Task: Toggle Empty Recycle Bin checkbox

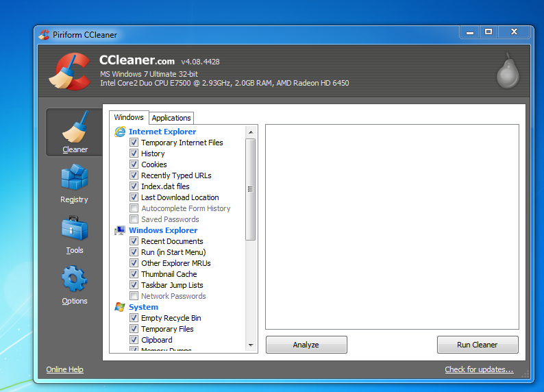Action: tap(134, 317)
